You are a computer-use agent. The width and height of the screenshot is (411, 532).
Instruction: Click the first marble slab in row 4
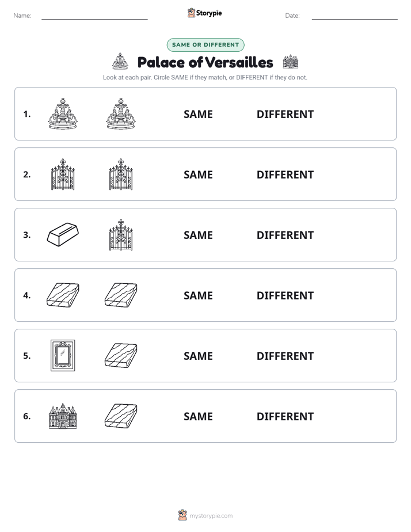click(63, 295)
